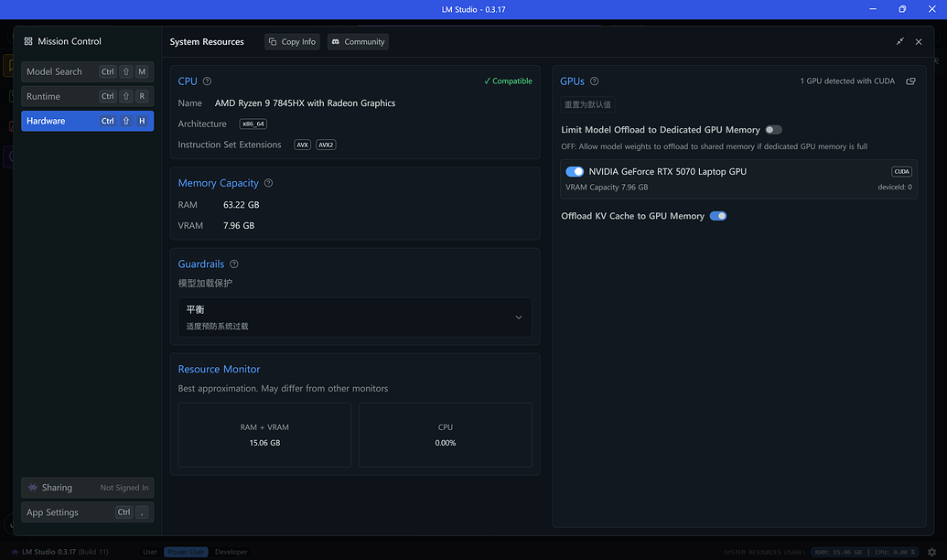Viewport: 947px width, 560px height.
Task: Click the AVX instruction set badge
Action: (303, 145)
